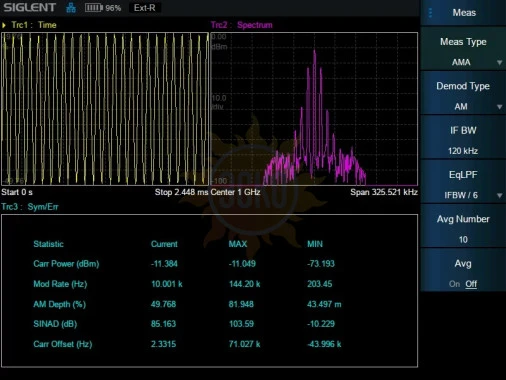Click the Stop 2.448 ms readout
The image size is (506, 380).
coord(181,192)
